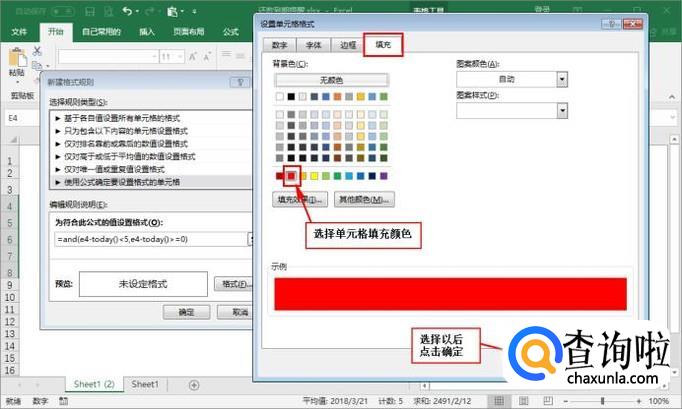Click the Save icon in the quick access toolbar
The width and height of the screenshot is (682, 409).
(x=90, y=12)
